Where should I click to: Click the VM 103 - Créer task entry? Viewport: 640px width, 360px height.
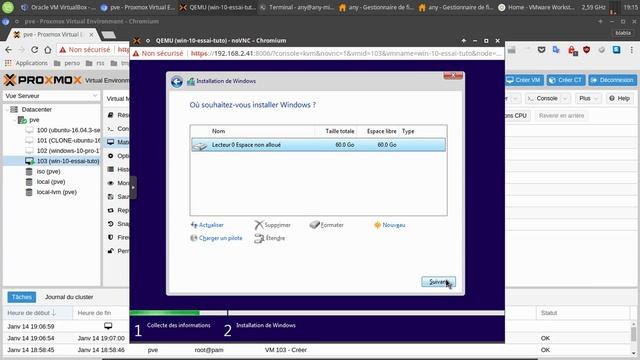click(286, 350)
